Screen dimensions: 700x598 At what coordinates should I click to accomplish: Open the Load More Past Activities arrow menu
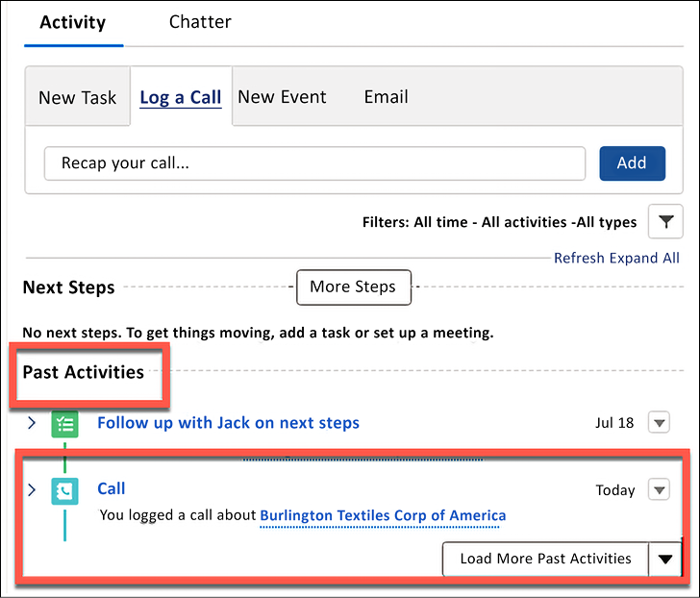pyautogui.click(x=664, y=559)
